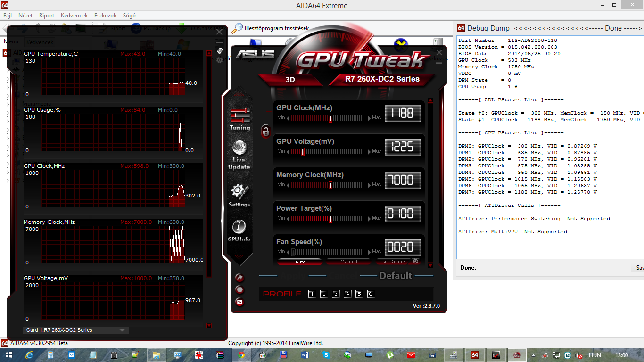Viewport: 644px width, 362px height.
Task: Click the tuning panel up scroll arrow
Action: pyautogui.click(x=430, y=100)
